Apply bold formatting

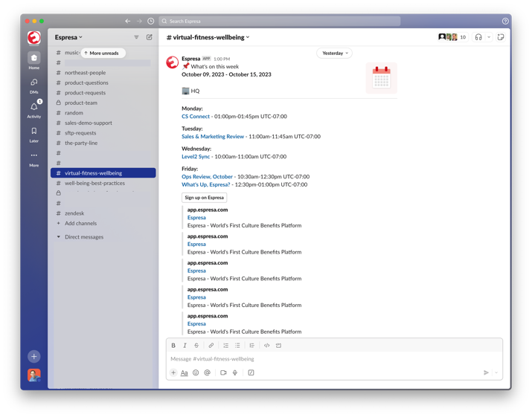[x=173, y=346]
